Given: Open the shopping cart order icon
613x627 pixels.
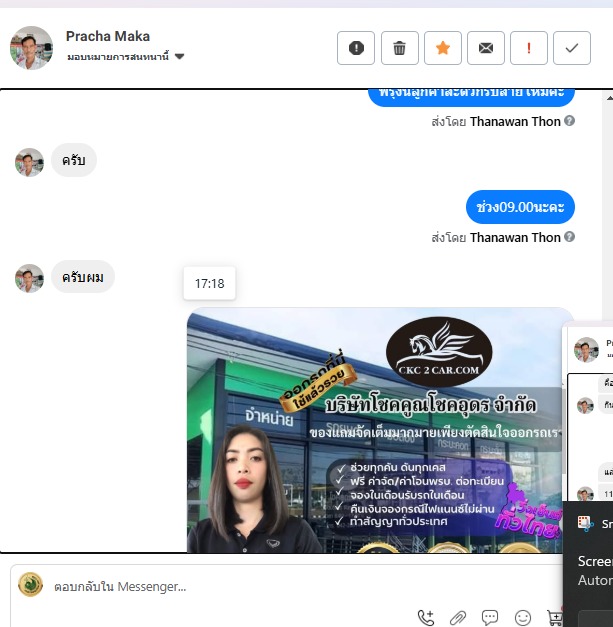Looking at the screenshot, I should click(x=555, y=618).
